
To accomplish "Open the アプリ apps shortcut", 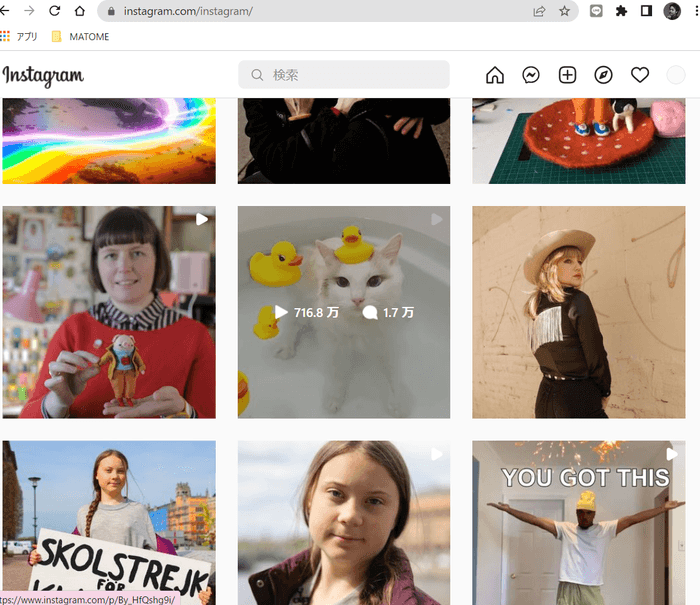I will [20, 37].
